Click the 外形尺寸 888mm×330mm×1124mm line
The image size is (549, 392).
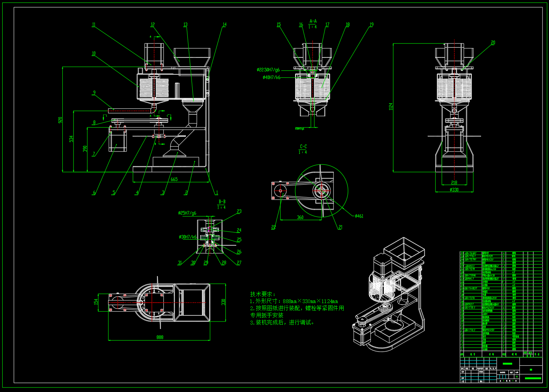point(294,301)
